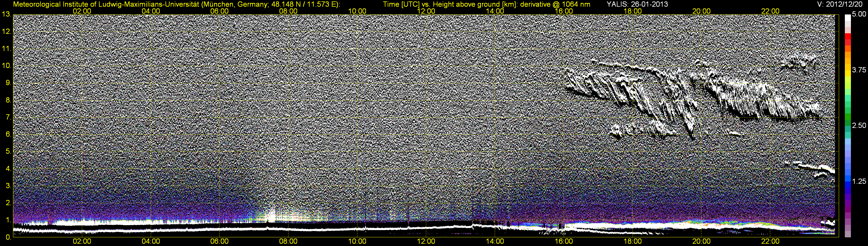The height and width of the screenshot is (246, 868).
Task: Select '12:00' on the bottom time axis
Action: click(426, 242)
